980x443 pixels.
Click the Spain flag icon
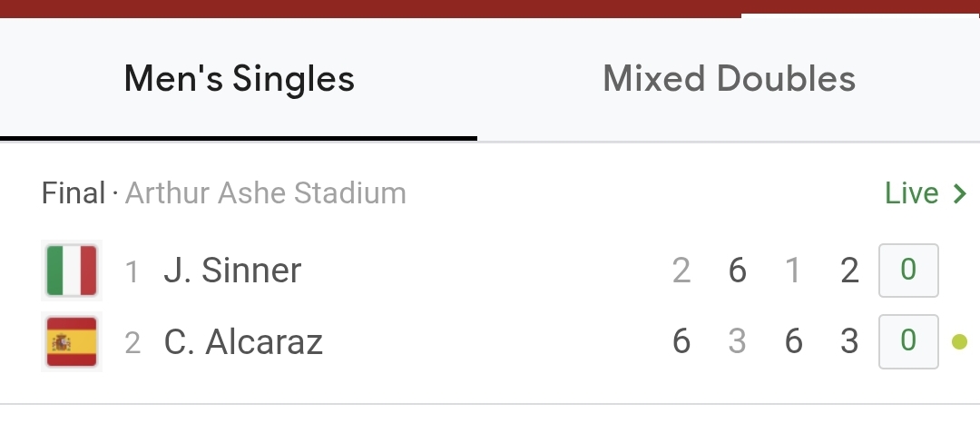pyautogui.click(x=72, y=342)
